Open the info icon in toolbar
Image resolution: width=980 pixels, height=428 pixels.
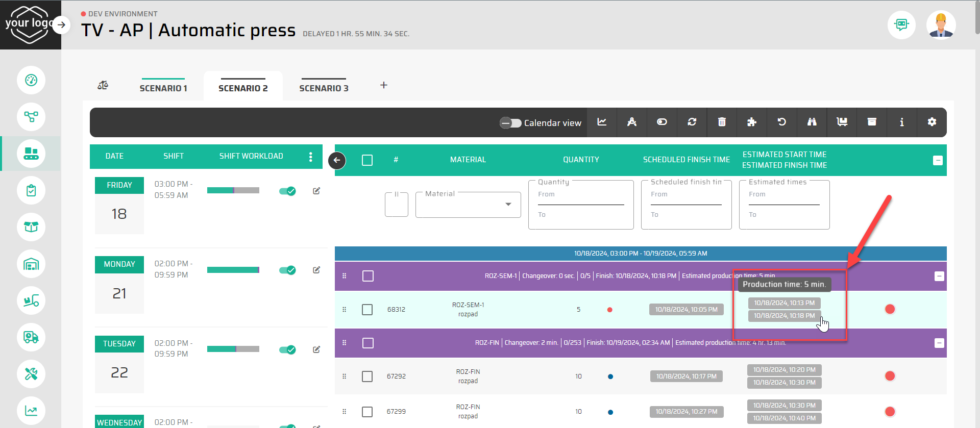pos(901,122)
